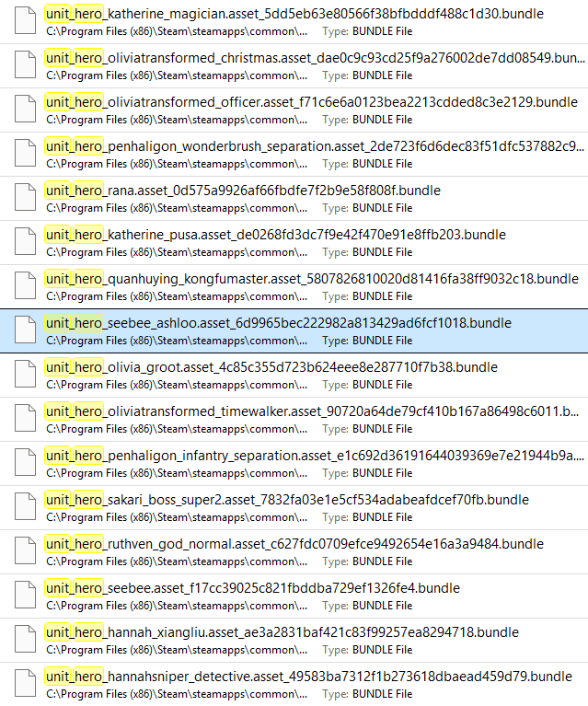The height and width of the screenshot is (706, 588).
Task: Select unit_hero_oliviatransformed_timewalker.asset file name
Action: [x=312, y=411]
